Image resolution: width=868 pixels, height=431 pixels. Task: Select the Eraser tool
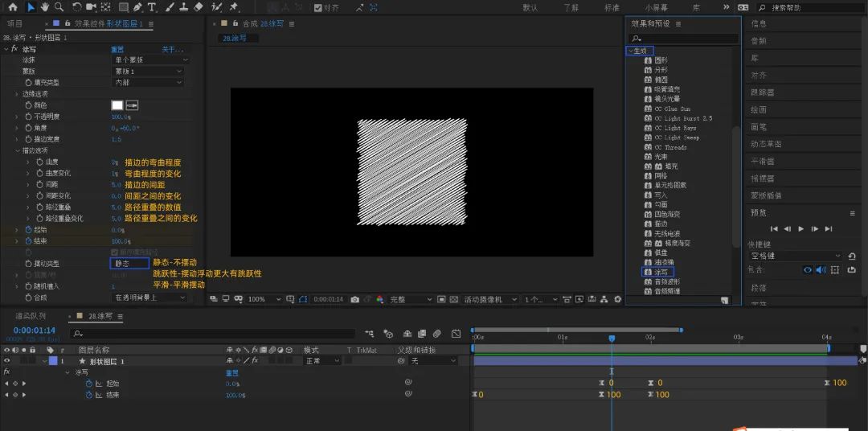[199, 7]
